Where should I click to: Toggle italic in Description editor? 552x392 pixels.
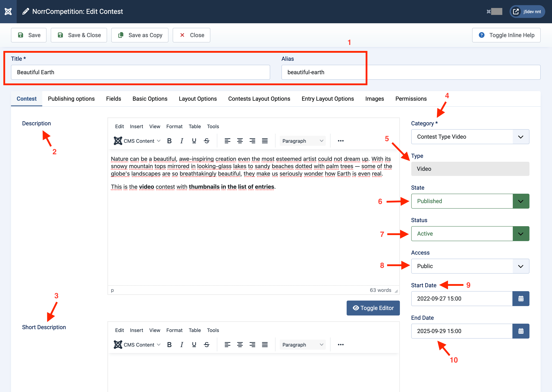(x=182, y=141)
